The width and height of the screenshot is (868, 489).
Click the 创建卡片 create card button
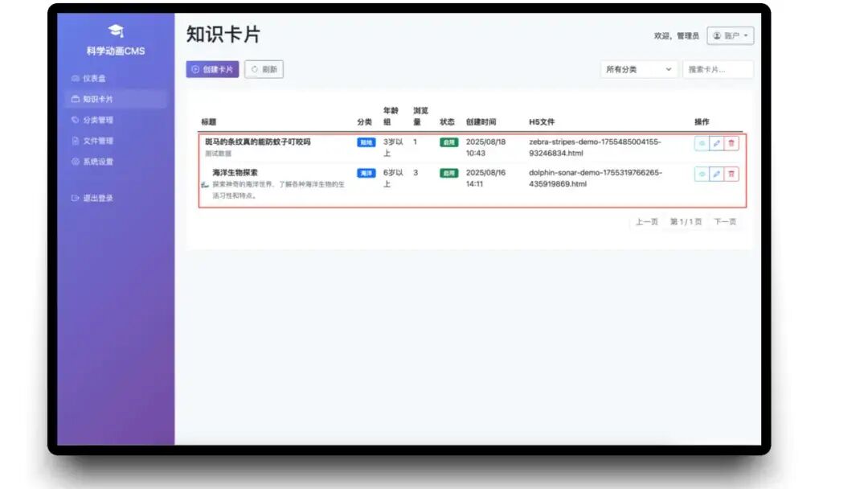pyautogui.click(x=212, y=69)
